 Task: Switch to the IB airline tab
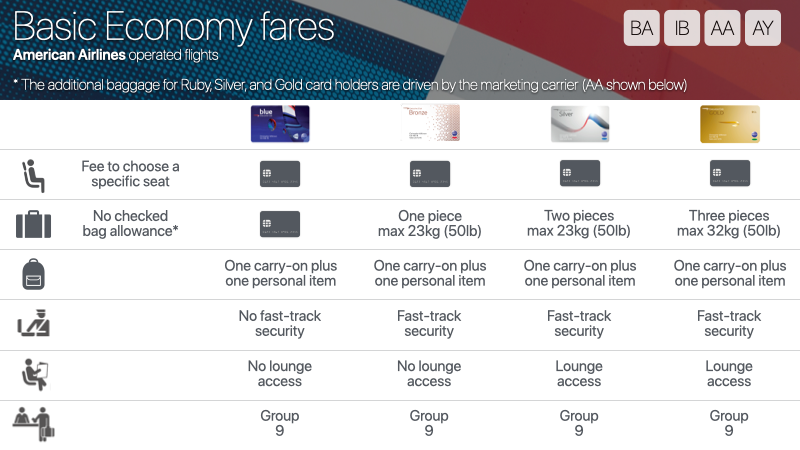point(682,28)
